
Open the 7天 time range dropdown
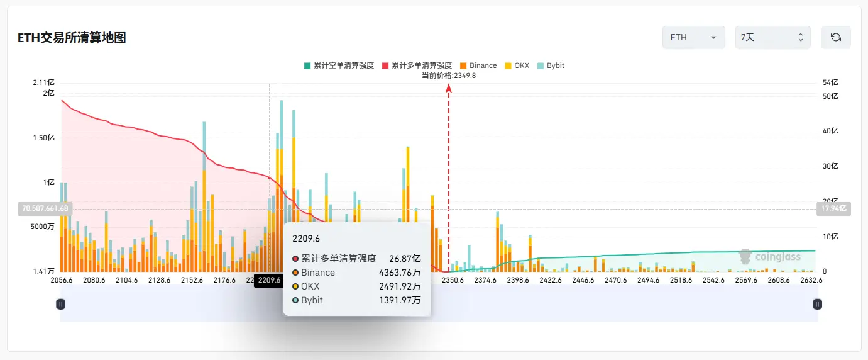[x=773, y=37]
